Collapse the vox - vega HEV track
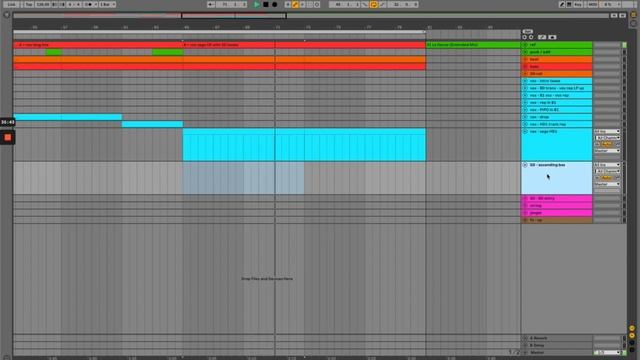The height and width of the screenshot is (360, 640). [525, 132]
